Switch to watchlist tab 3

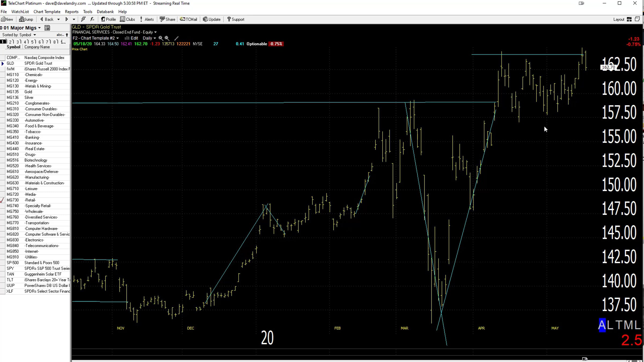tap(18, 42)
